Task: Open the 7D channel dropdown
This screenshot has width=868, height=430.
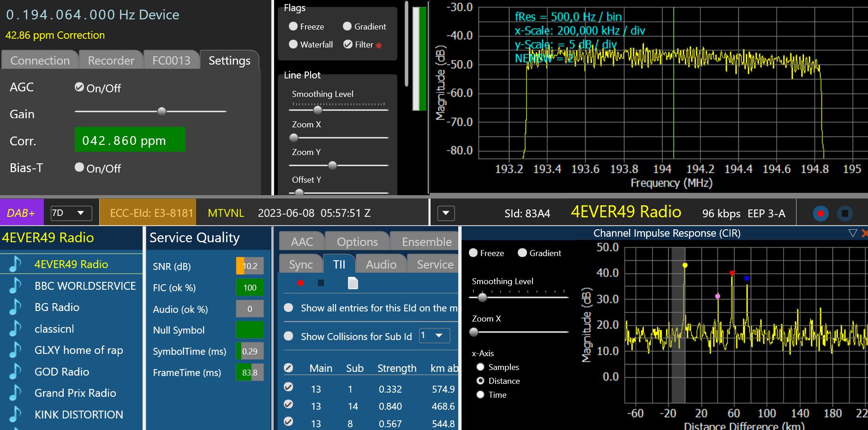Action: (x=72, y=213)
